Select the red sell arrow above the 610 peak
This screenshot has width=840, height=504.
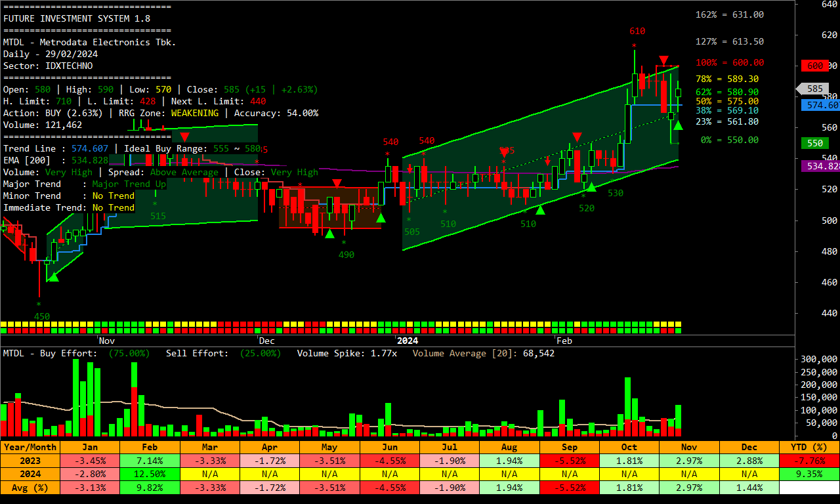click(664, 59)
